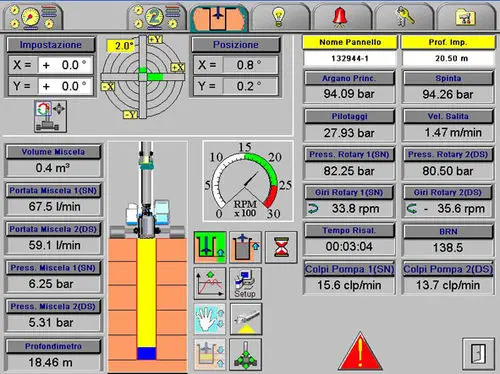This screenshot has height=374, width=500.
Task: Click the inclination crosshair target display
Action: click(x=143, y=77)
